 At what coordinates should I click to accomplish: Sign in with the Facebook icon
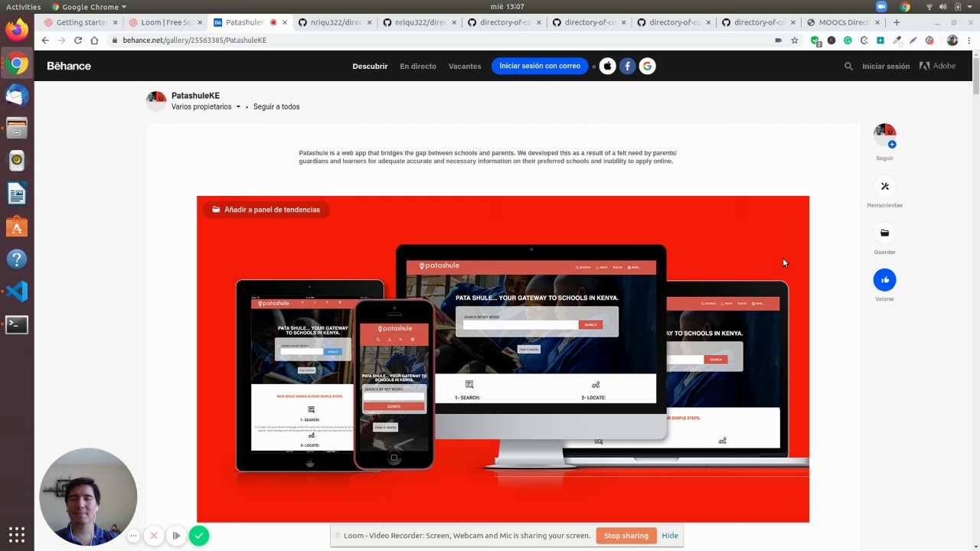point(628,66)
